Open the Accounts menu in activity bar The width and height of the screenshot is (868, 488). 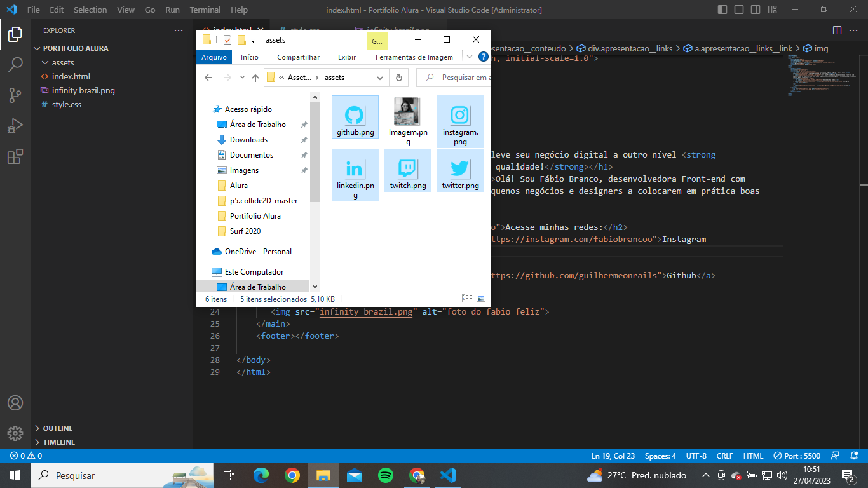(15, 403)
